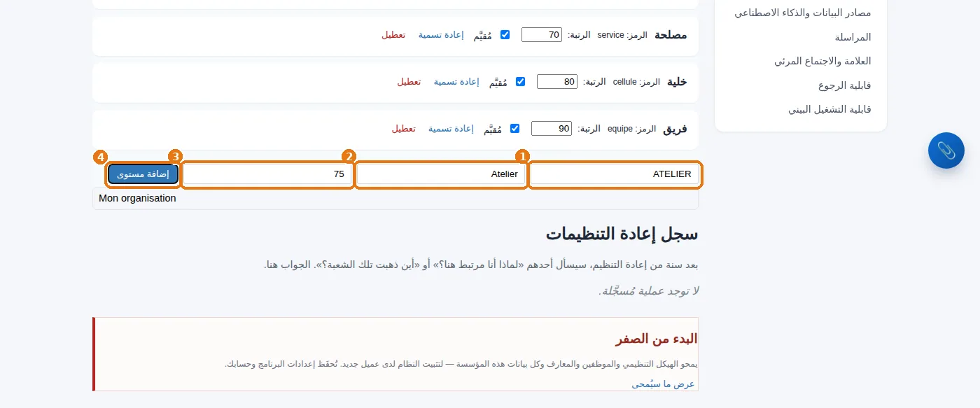Click the فريق level name
Image resolution: width=980 pixels, height=408 pixels.
675,128
